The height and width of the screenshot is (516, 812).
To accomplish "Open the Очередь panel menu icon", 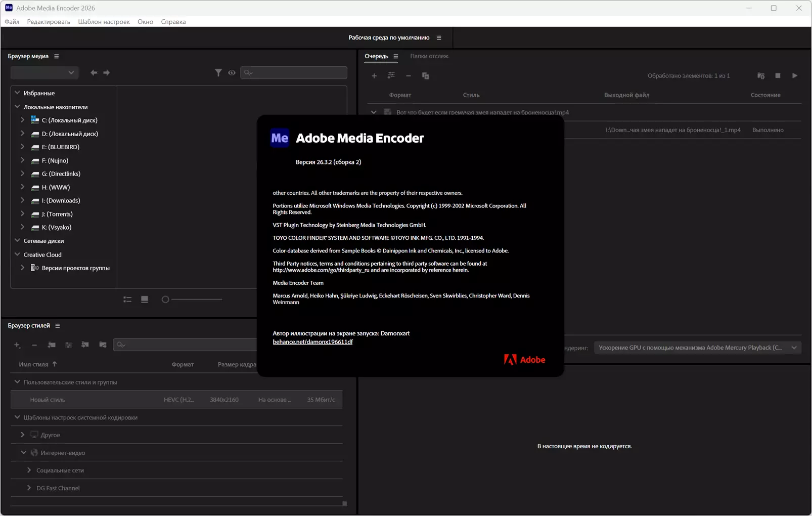I will [396, 56].
